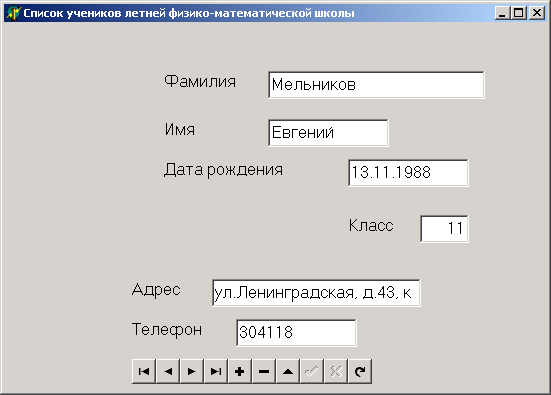551x395 pixels.
Task: Maximize the student list window
Action: pos(519,13)
